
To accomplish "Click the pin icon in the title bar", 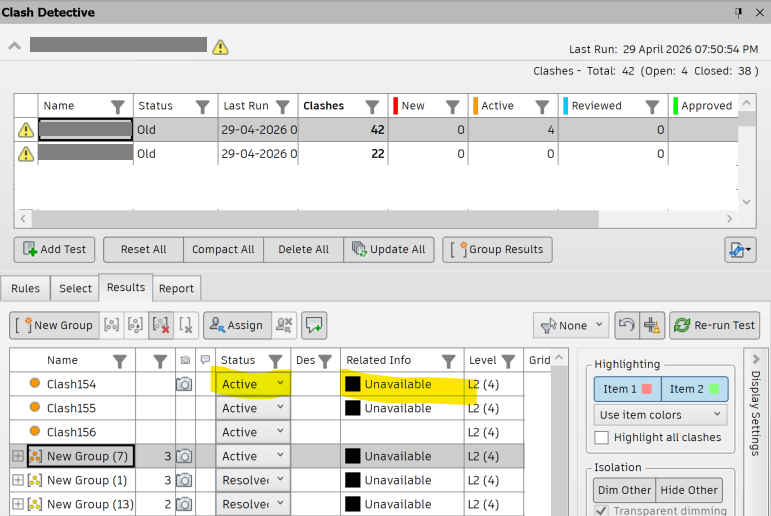I will pos(738,12).
